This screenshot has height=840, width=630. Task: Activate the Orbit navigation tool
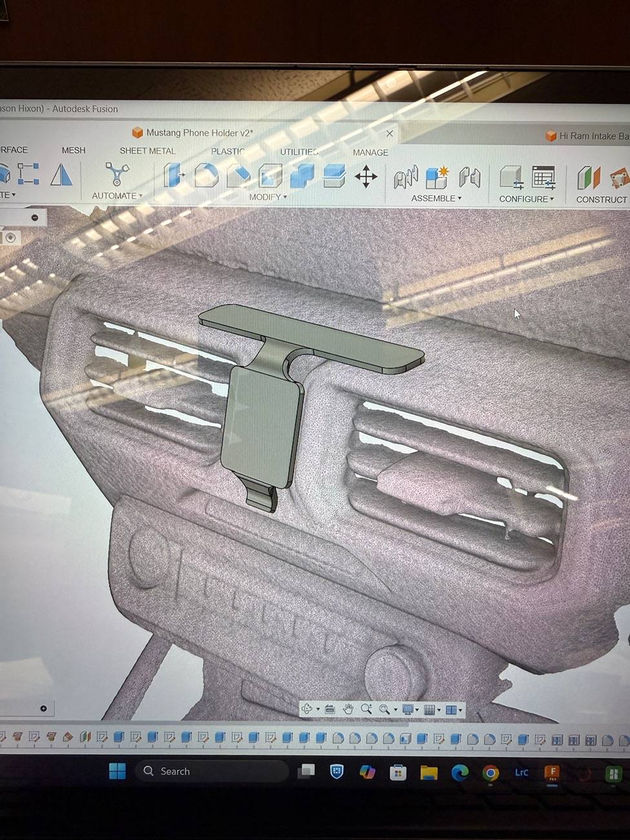click(307, 709)
